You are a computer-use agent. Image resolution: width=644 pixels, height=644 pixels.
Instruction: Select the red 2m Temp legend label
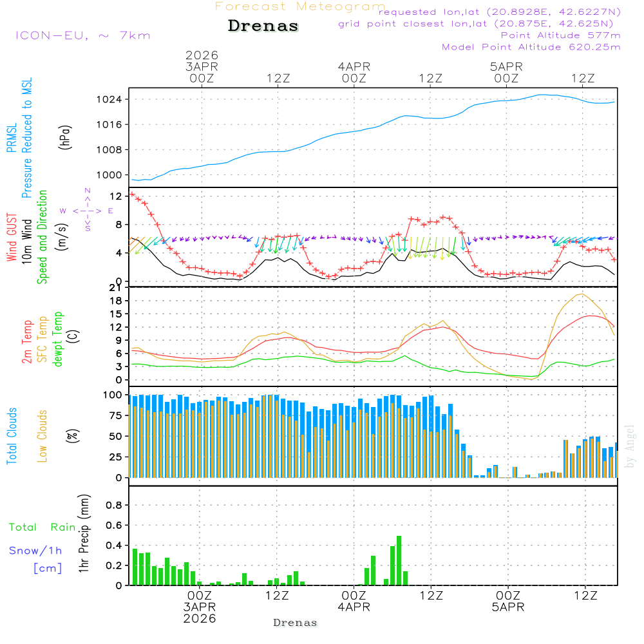click(x=27, y=339)
